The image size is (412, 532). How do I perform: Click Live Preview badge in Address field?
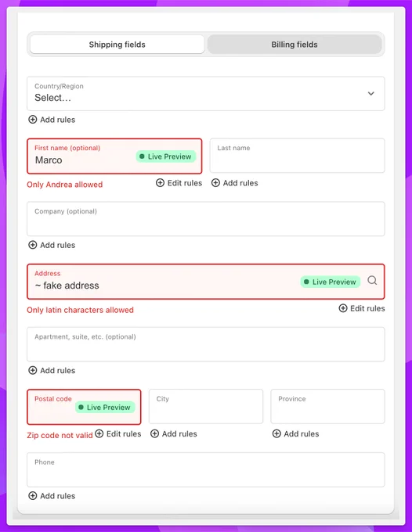point(331,282)
